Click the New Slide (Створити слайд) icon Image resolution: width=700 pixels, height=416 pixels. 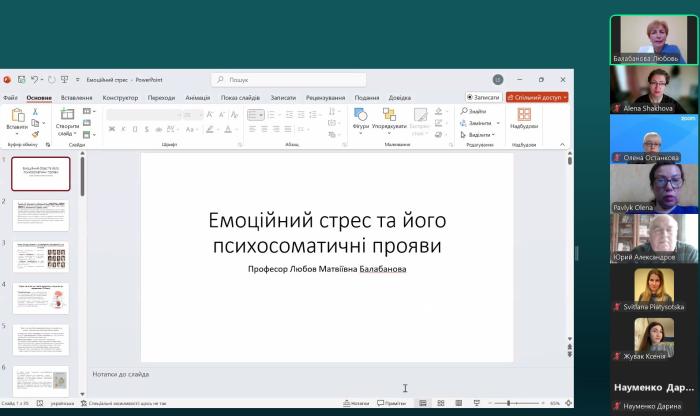click(67, 115)
